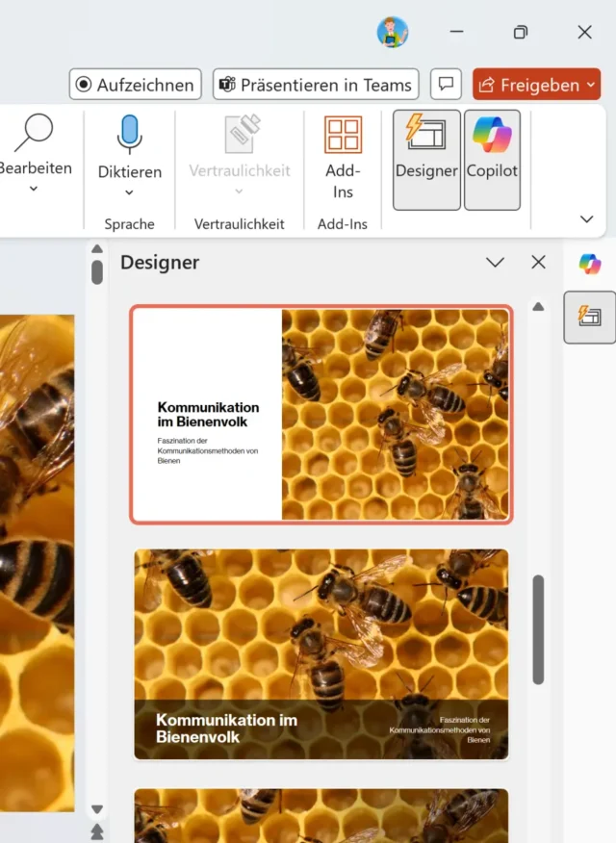Collapse the ribbon with chevron

tap(586, 219)
